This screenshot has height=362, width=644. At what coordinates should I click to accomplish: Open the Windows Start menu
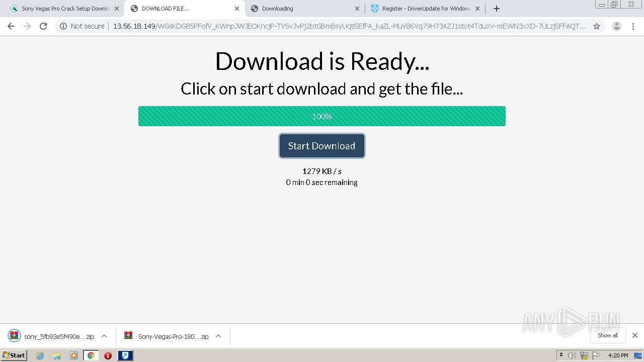click(x=14, y=355)
